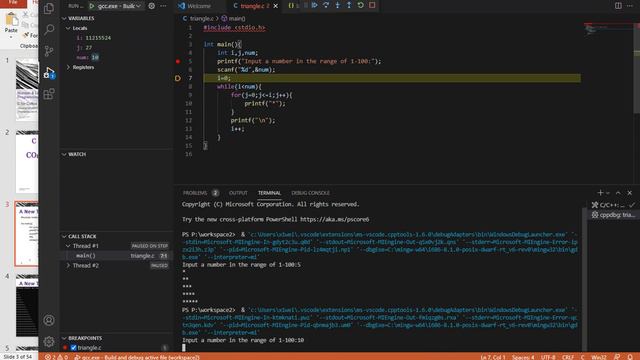Click the feedback icon in status bar
Viewport: 640px width, 360px height.
pos(617,357)
